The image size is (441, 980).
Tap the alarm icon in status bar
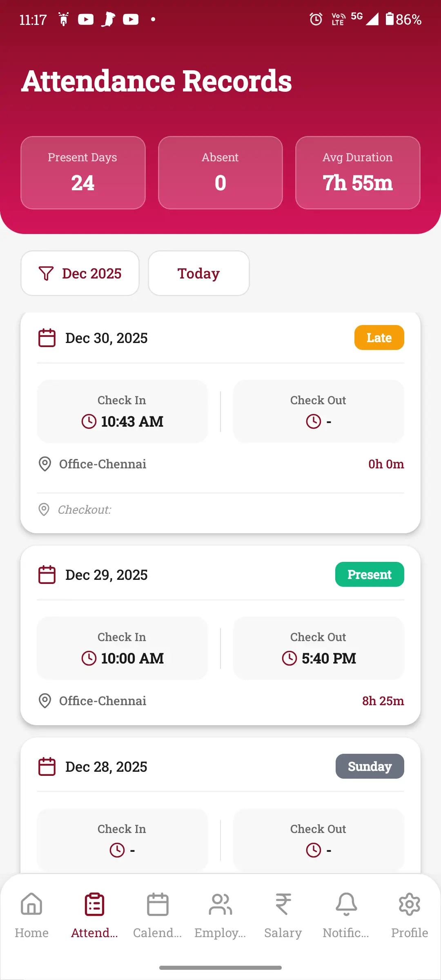point(316,19)
